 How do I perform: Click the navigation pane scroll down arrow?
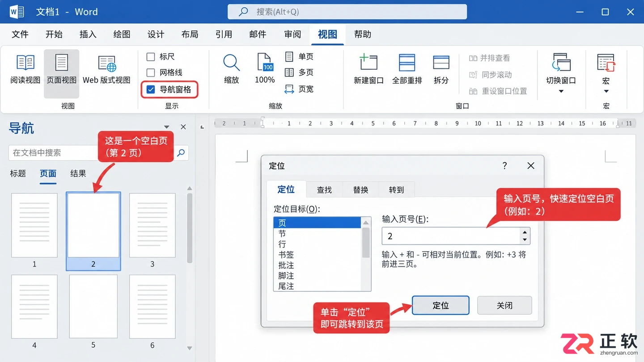tap(190, 348)
